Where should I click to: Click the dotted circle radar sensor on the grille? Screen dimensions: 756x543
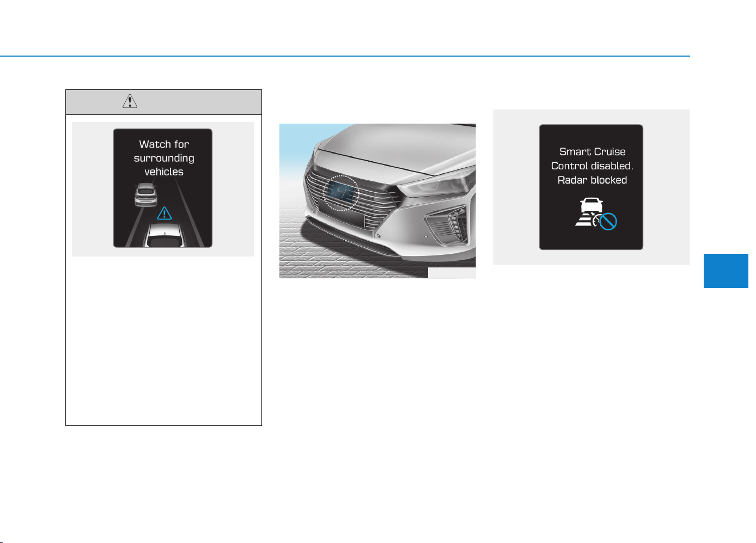coord(342,193)
